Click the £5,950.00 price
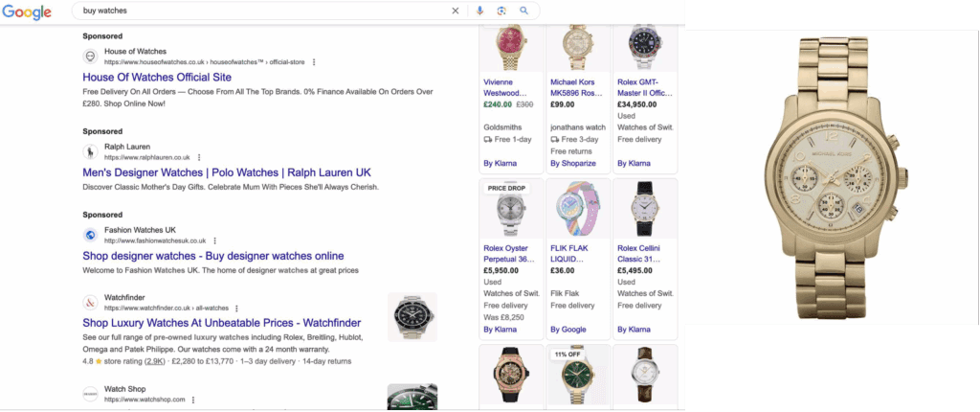Image resolution: width=980 pixels, height=412 pixels. (501, 270)
